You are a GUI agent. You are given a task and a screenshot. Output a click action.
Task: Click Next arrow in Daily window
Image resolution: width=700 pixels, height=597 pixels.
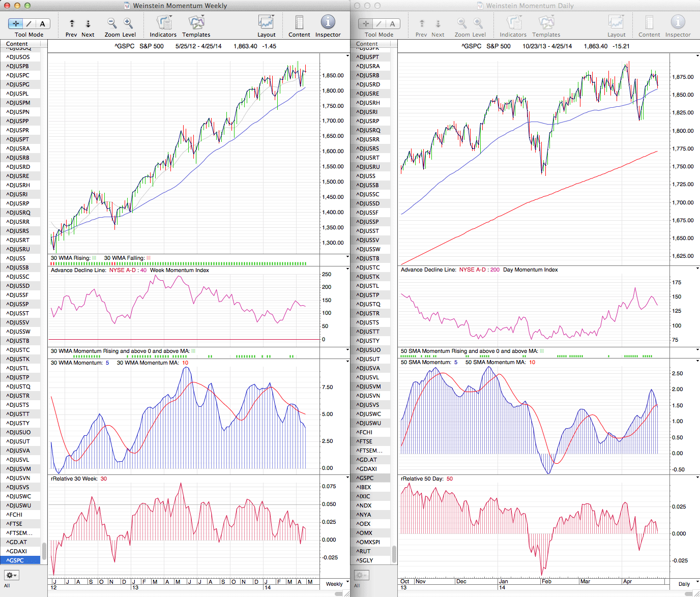pyautogui.click(x=438, y=23)
